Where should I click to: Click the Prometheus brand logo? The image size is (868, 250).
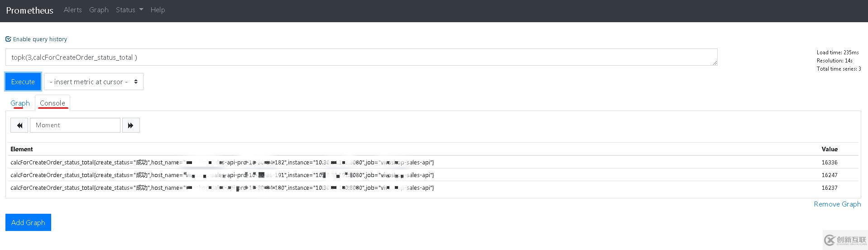pyautogui.click(x=29, y=10)
